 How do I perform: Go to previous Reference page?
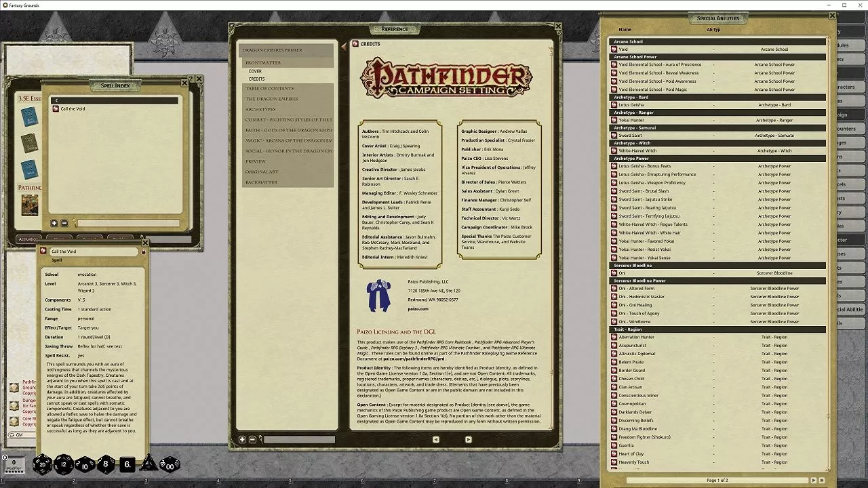coord(435,439)
